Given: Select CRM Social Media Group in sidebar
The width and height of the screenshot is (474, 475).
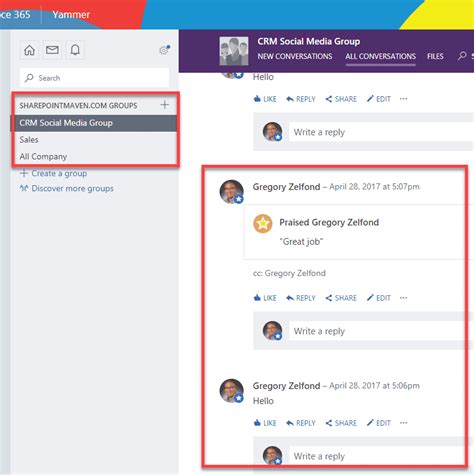Looking at the screenshot, I should pyautogui.click(x=94, y=123).
